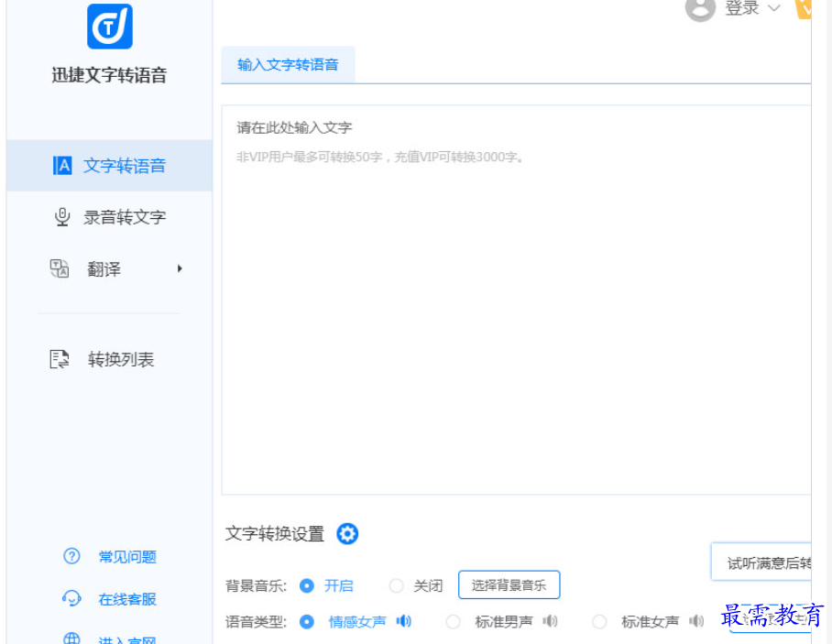The width and height of the screenshot is (832, 644).
Task: Set 背景音乐 to 开启
Action: tap(307, 585)
